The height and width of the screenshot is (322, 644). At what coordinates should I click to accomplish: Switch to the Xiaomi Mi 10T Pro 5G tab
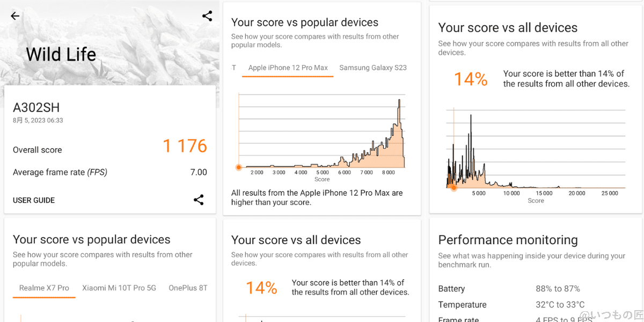pos(119,288)
